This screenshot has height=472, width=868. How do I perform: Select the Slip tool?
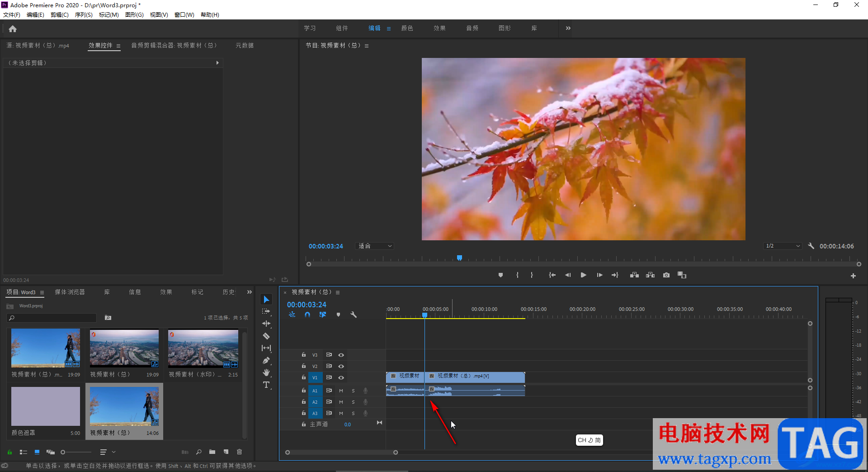tap(266, 348)
